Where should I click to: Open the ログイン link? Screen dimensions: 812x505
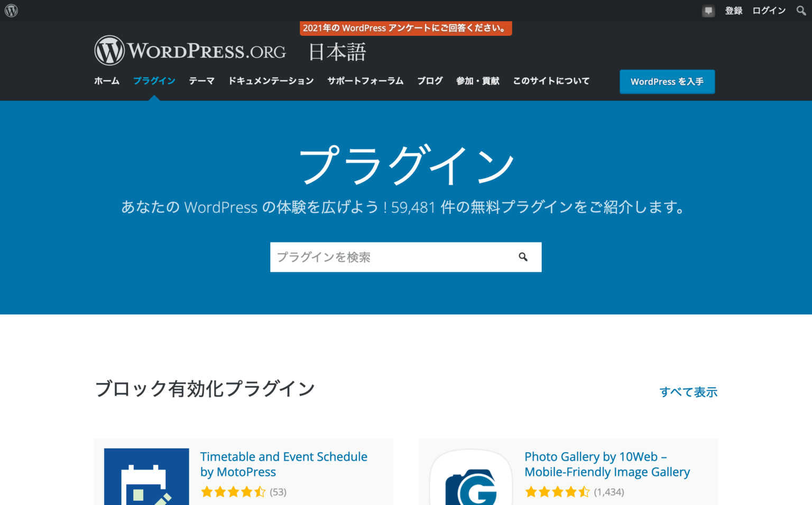pyautogui.click(x=768, y=10)
